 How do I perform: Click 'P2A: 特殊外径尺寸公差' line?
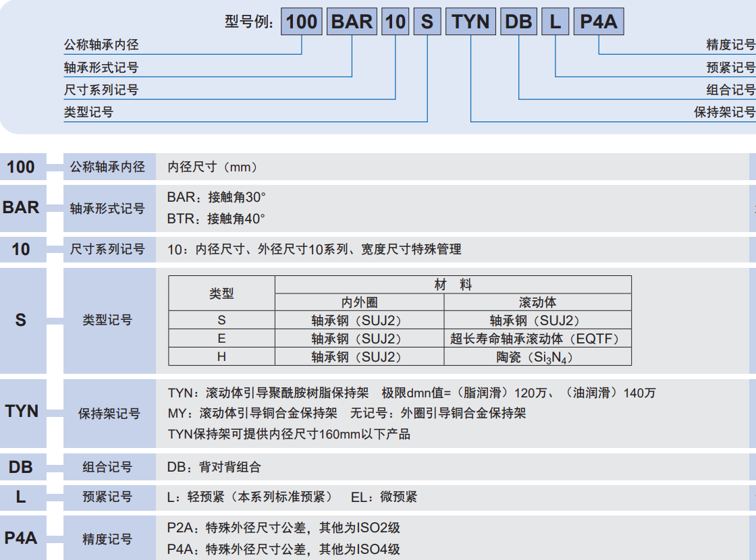pyautogui.click(x=283, y=528)
